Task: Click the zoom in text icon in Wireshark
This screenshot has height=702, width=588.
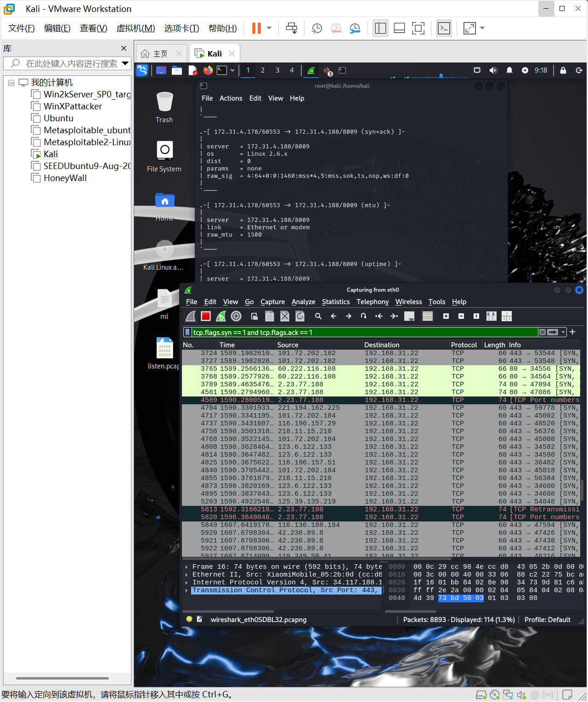Action: coord(446,316)
